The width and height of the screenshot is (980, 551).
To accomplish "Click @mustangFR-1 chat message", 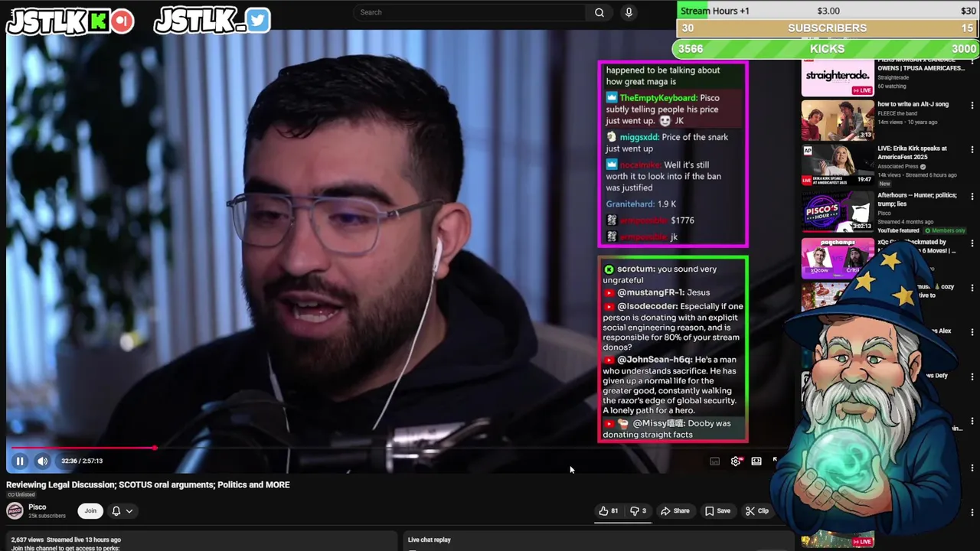I will 658,292.
